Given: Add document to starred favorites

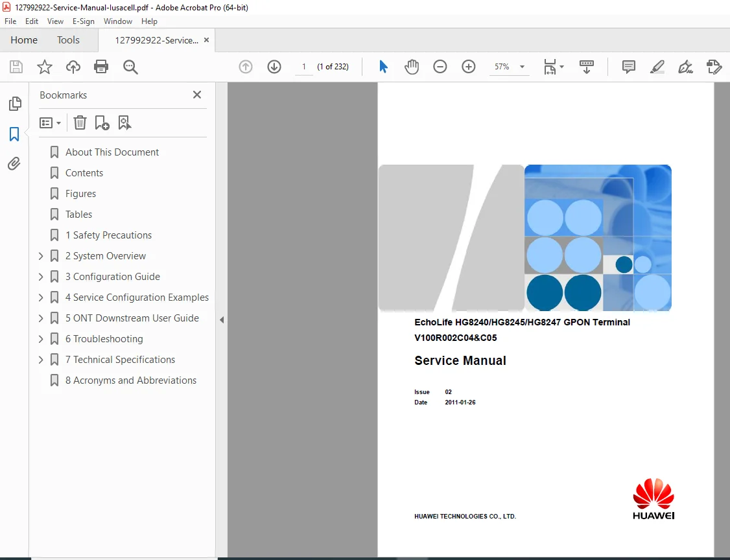Looking at the screenshot, I should click(45, 67).
